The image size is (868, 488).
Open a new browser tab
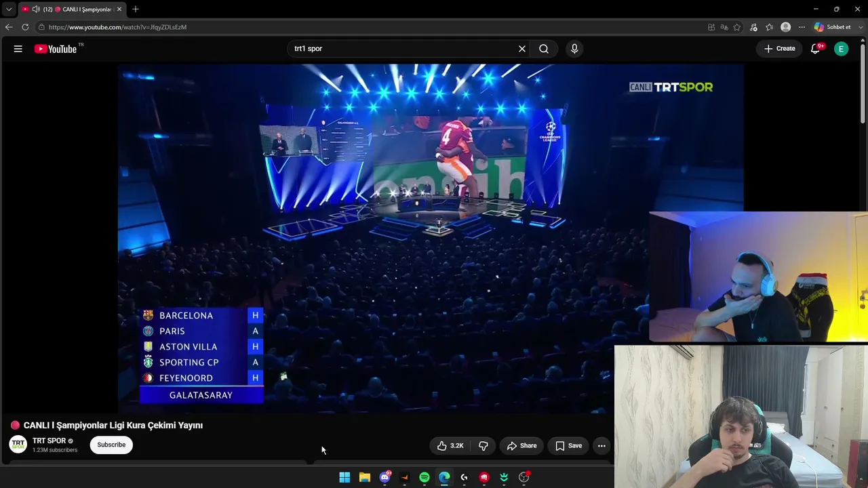coord(136,9)
